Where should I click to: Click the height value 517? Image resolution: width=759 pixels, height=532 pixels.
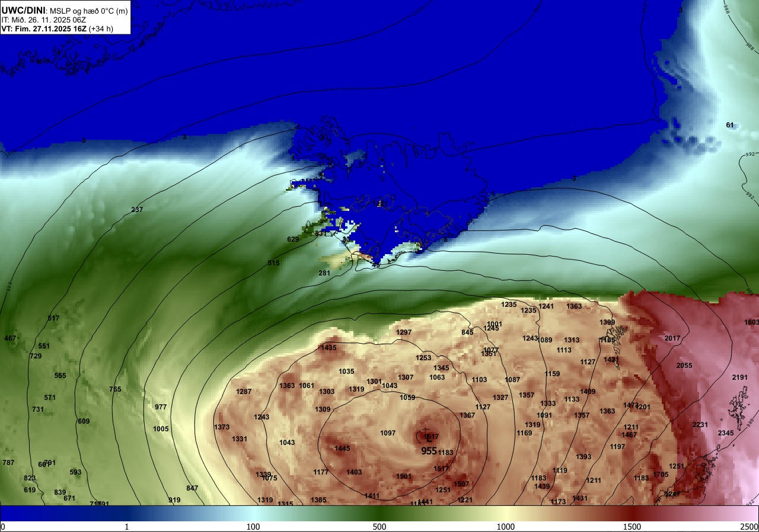click(x=53, y=318)
